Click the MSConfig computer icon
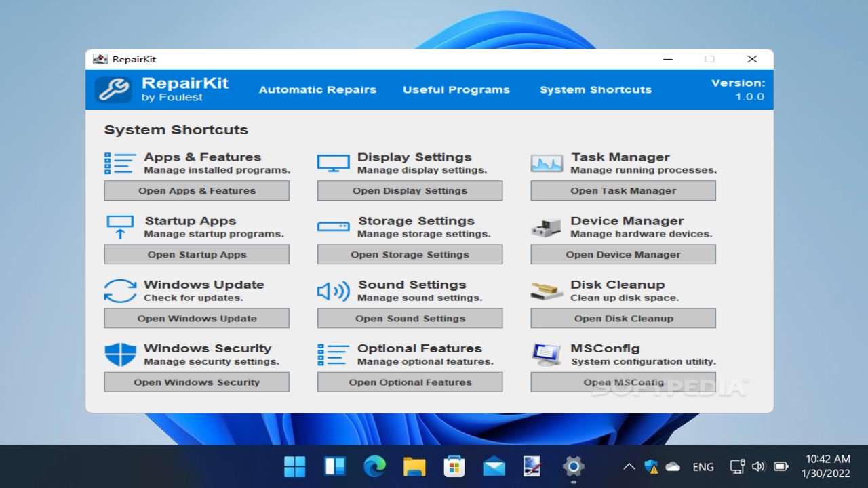 coord(547,354)
